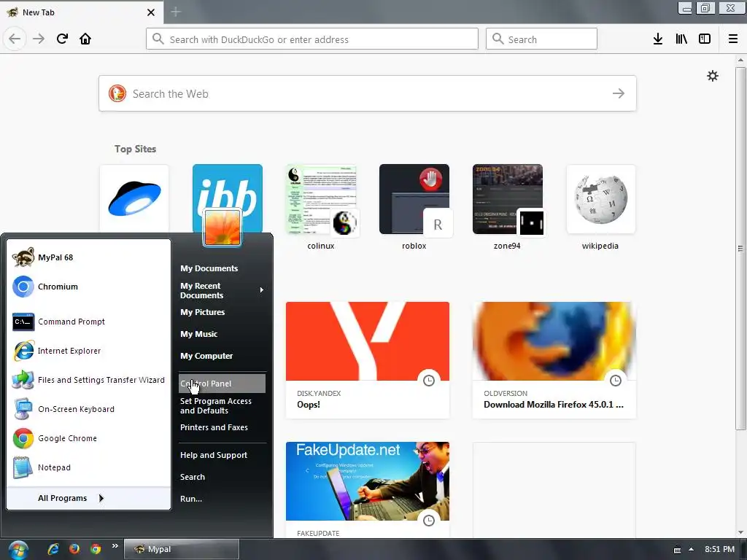
Task: Click the address bar field
Action: 312,39
